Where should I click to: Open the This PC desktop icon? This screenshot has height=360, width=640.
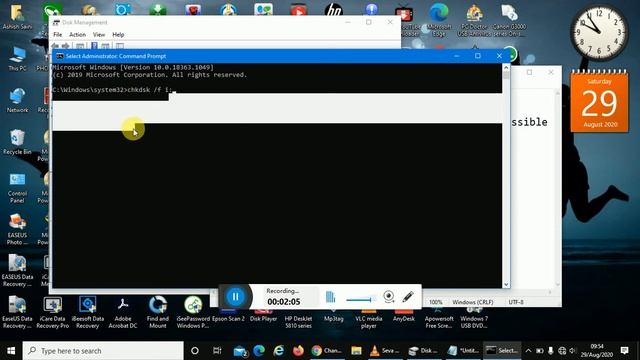click(x=17, y=59)
